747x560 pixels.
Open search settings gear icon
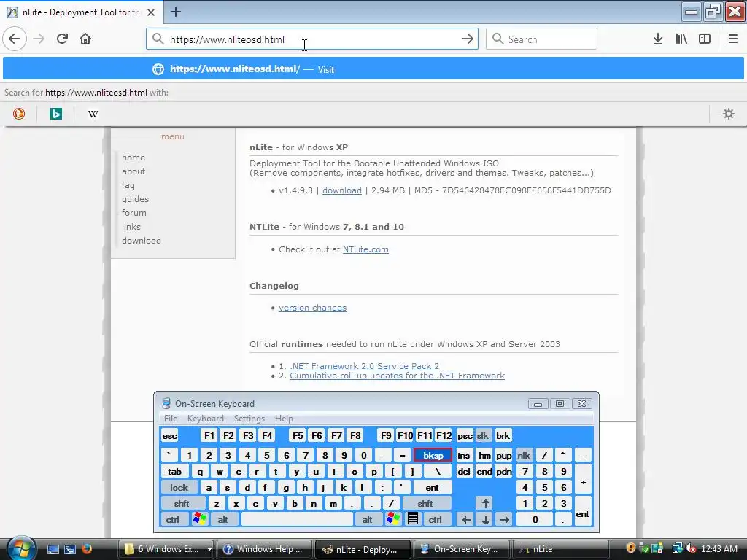tap(729, 114)
